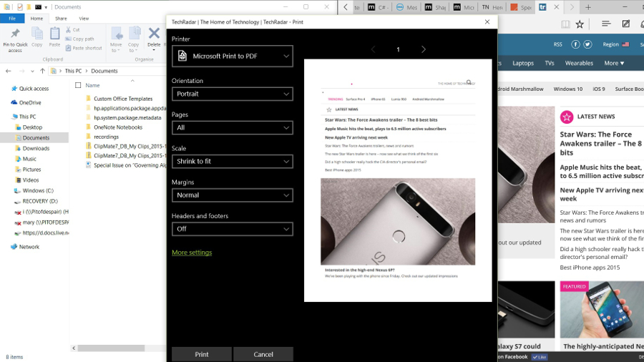644x362 pixels.
Task: Open Headers and footers dropdown showing Off
Action: click(x=232, y=229)
